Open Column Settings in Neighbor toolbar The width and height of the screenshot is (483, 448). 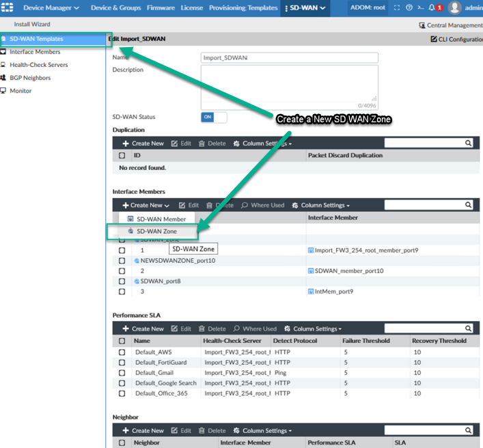point(262,430)
